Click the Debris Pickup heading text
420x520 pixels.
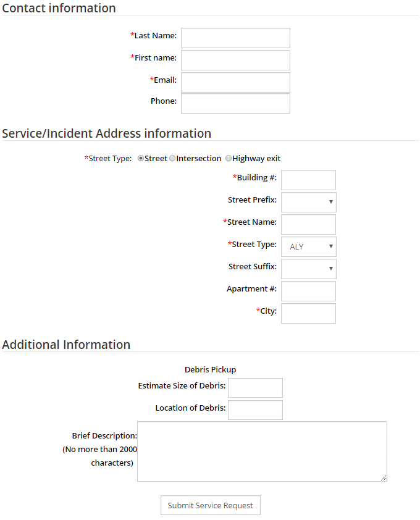click(x=211, y=369)
